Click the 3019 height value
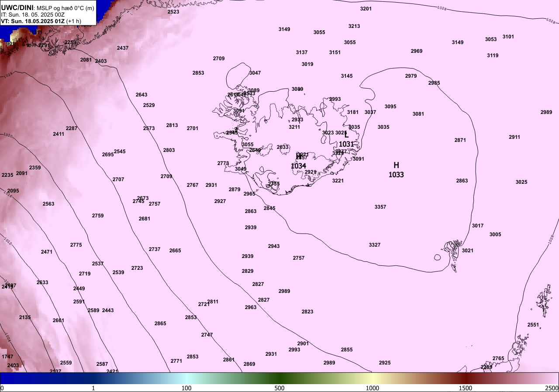Image resolution: width=559 pixels, height=392 pixels. click(x=307, y=64)
